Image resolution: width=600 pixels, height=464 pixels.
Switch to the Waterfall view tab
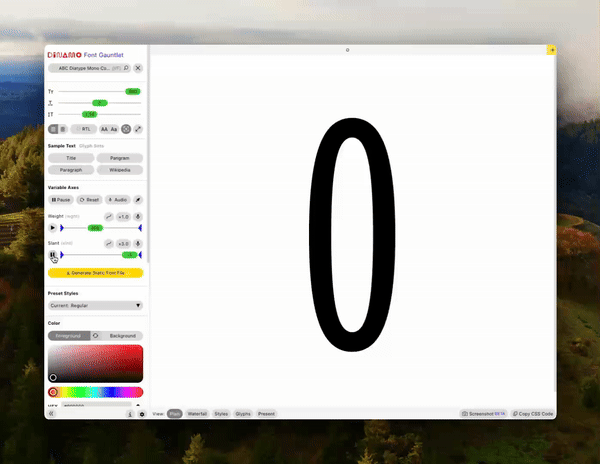pos(197,413)
